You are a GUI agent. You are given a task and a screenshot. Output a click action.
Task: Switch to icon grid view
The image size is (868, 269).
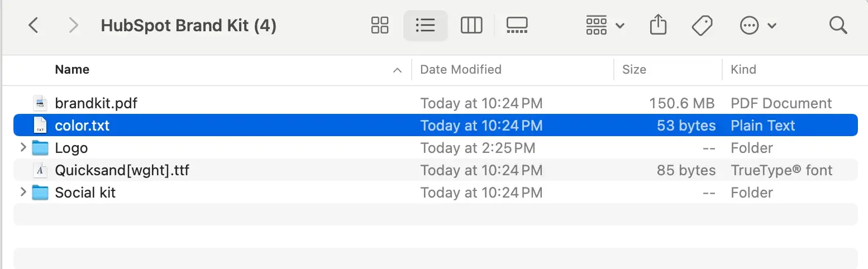[380, 25]
